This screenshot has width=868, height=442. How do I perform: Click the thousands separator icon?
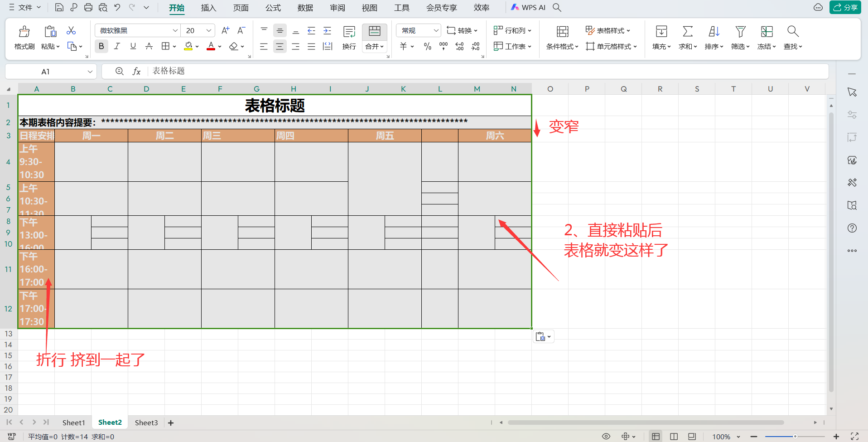tap(444, 46)
